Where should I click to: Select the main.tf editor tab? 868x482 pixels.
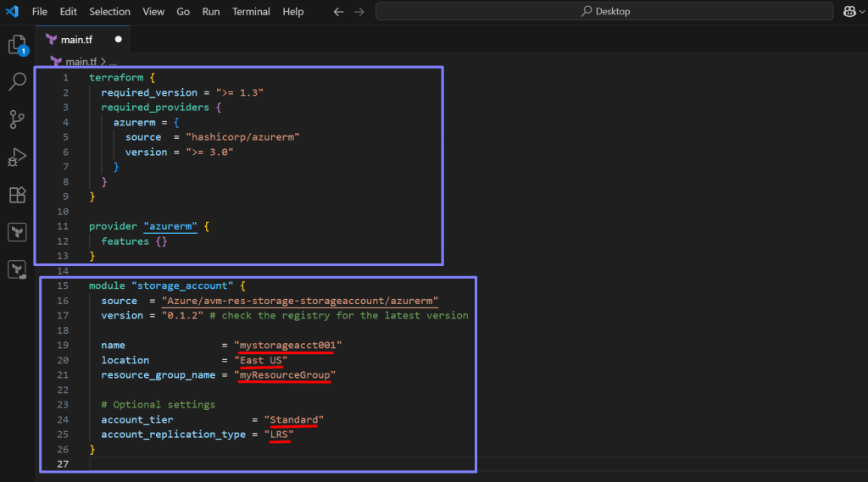tap(77, 39)
